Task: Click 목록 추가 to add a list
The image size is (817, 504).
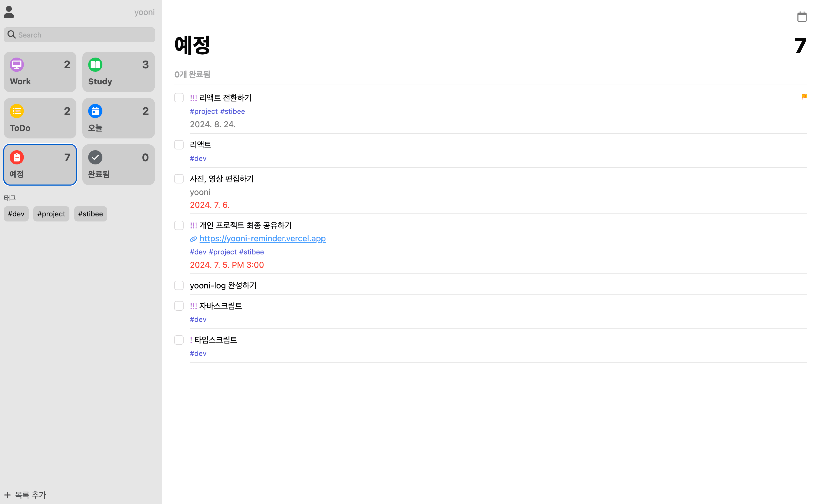Action: click(25, 495)
